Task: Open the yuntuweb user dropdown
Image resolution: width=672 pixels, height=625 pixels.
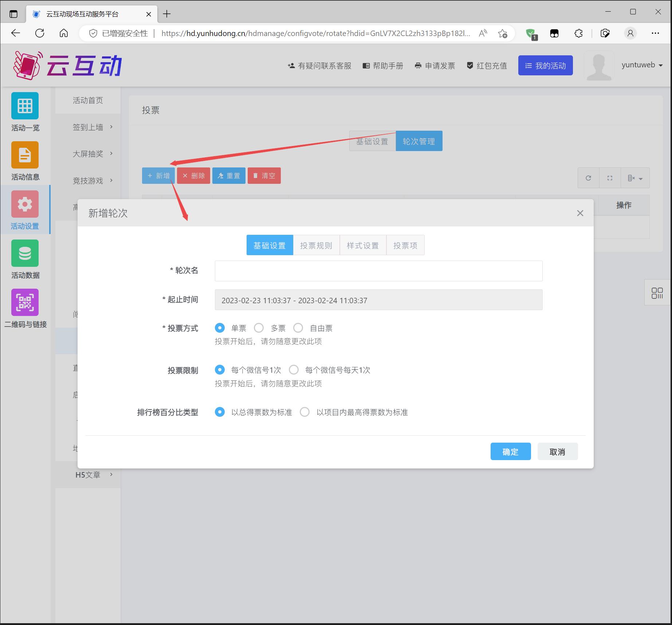Action: pos(642,65)
